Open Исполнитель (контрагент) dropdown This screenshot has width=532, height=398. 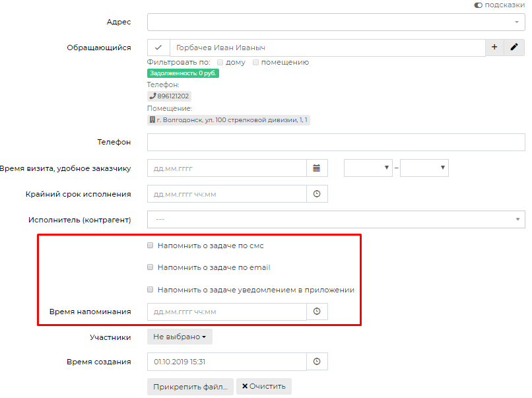coord(336,220)
